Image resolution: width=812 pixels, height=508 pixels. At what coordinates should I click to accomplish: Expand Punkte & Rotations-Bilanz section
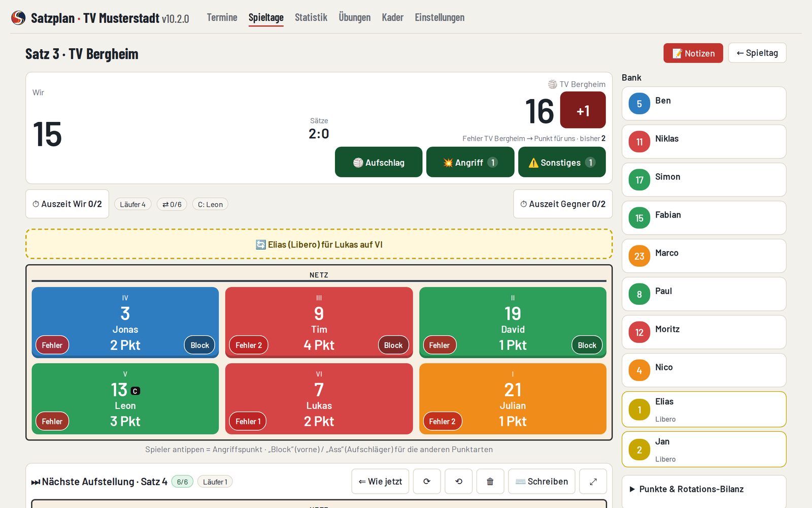704,489
